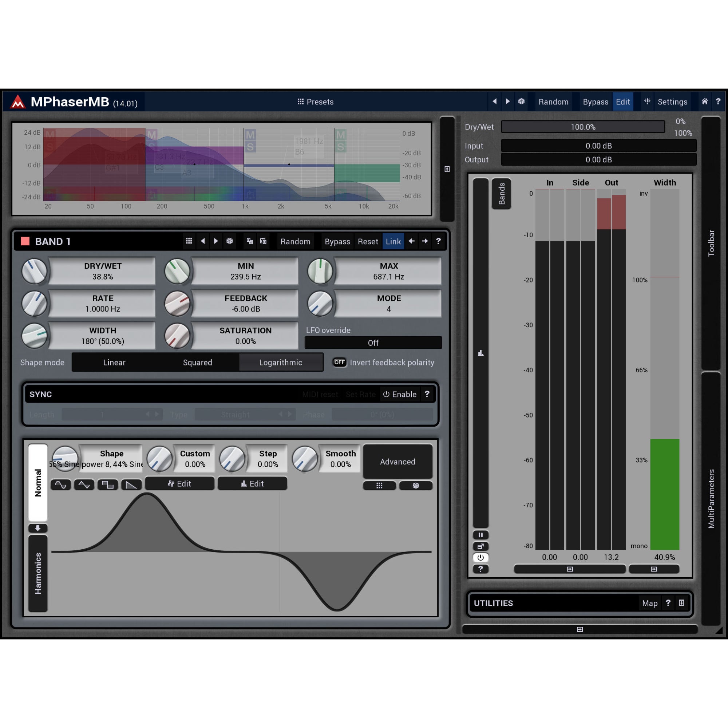Switch to the Harmonics tab
This screenshot has width=728, height=728.
(x=38, y=574)
